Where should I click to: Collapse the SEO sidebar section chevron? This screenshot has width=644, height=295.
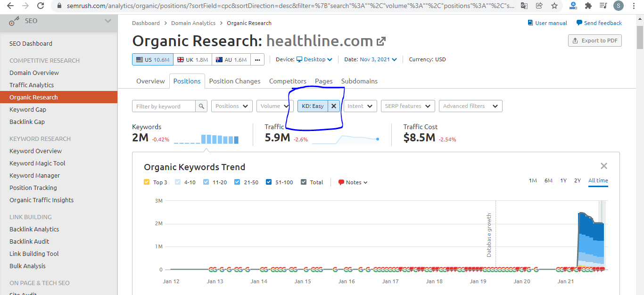[x=108, y=21]
